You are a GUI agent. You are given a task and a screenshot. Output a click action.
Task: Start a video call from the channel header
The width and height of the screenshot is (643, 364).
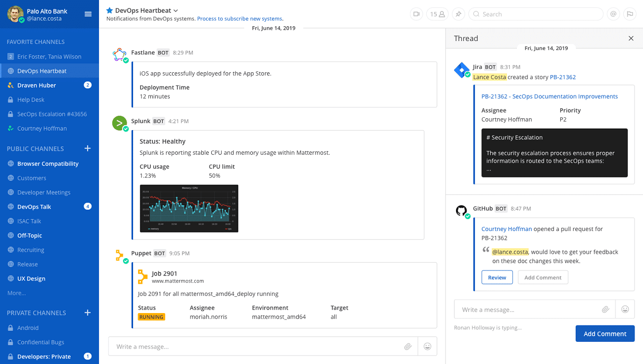coord(416,14)
